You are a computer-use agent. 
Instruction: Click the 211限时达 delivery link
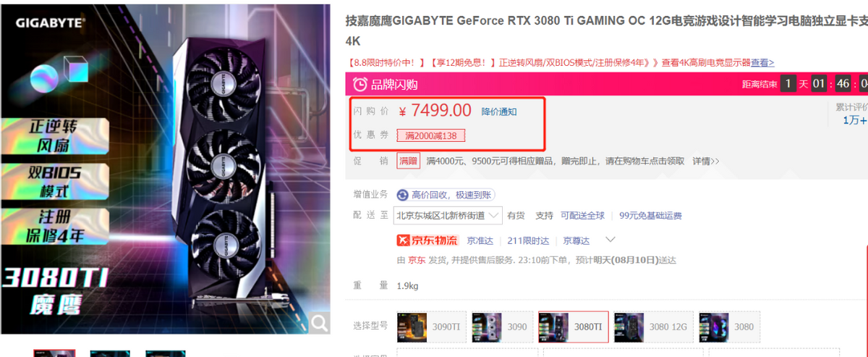tap(528, 240)
